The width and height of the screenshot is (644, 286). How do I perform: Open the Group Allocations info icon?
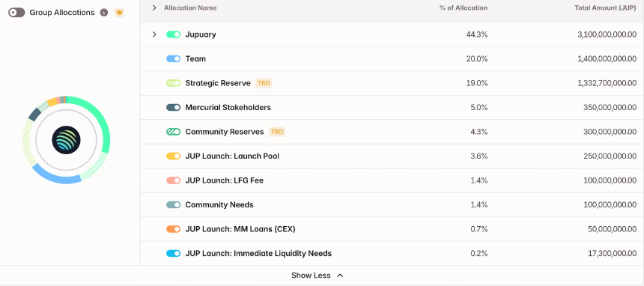pyautogui.click(x=104, y=13)
